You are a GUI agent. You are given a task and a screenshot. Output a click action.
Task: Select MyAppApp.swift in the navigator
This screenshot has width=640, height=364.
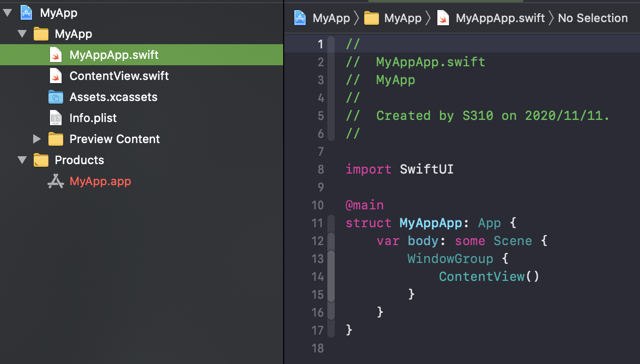coord(142,55)
